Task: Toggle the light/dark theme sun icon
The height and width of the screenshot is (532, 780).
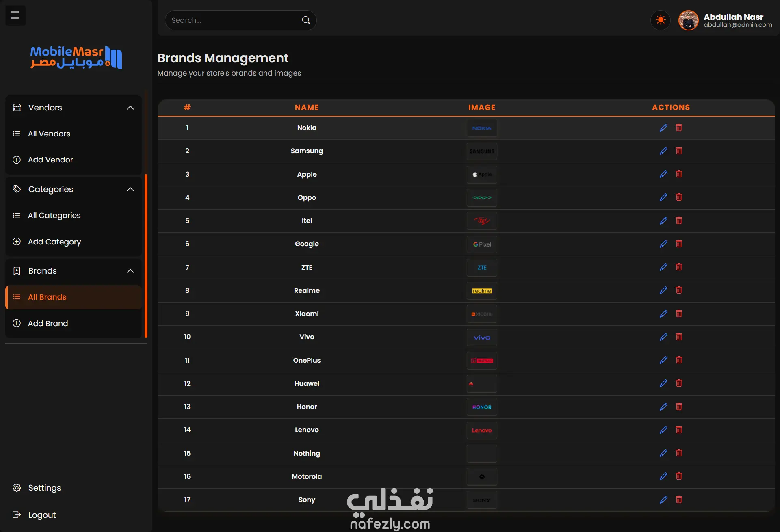Action: point(661,20)
